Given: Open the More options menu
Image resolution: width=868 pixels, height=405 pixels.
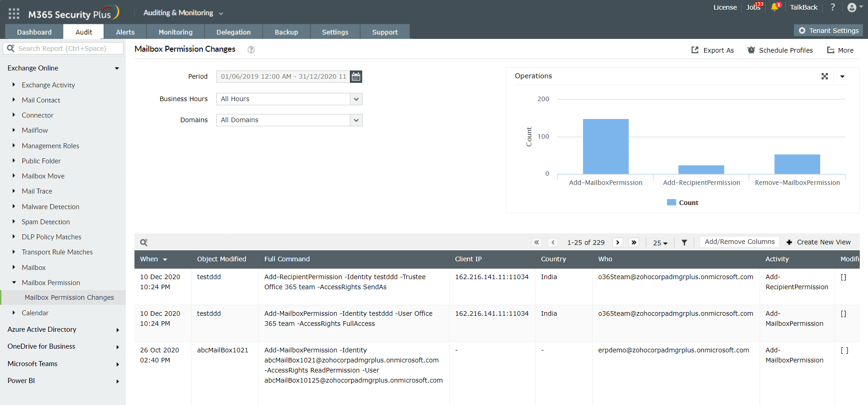Looking at the screenshot, I should click(x=841, y=50).
